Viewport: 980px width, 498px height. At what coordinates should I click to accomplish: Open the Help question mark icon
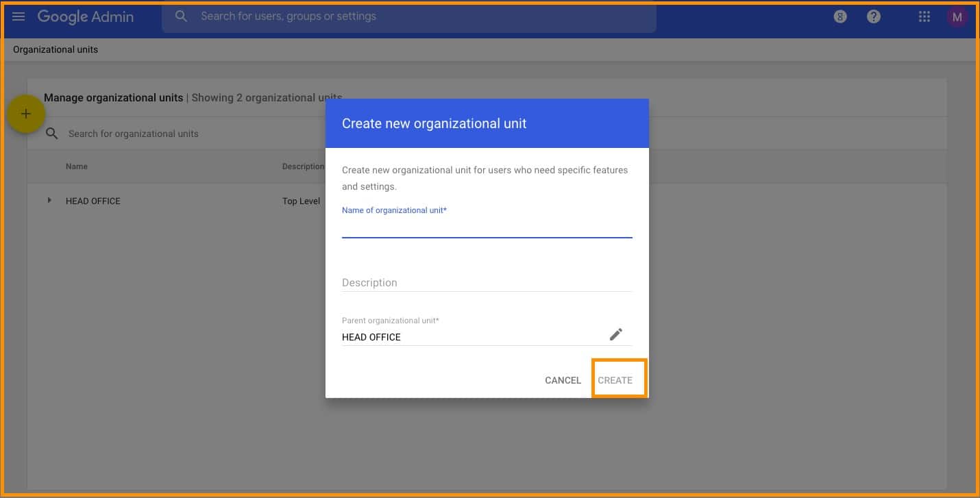[x=874, y=17]
